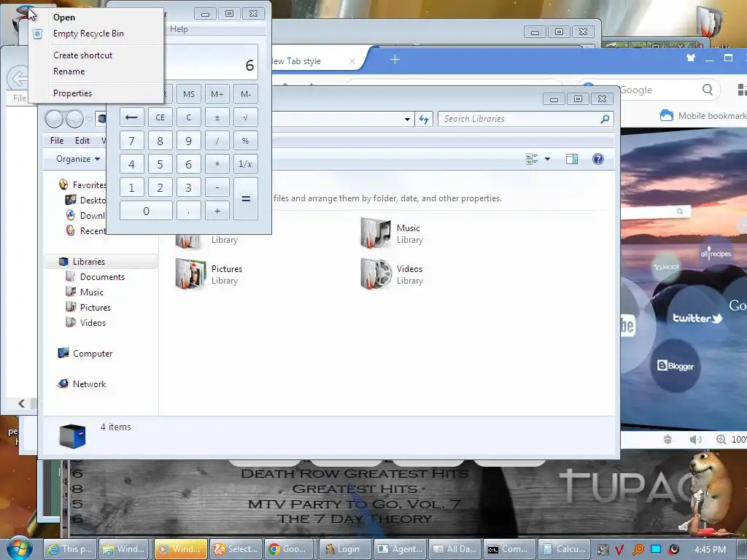Click the M+ memory add key
This screenshot has height=560, width=747.
coord(217,94)
